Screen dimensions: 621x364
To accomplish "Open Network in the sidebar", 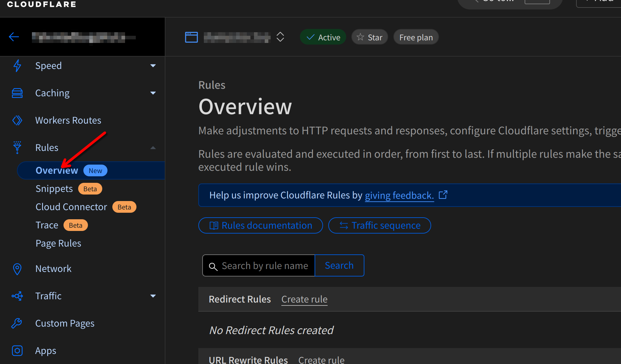I will pos(53,269).
